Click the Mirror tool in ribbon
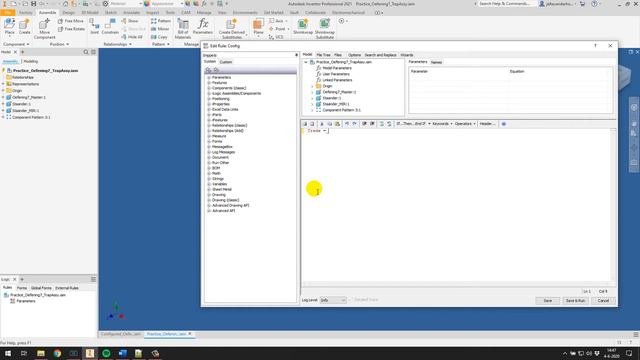This screenshot has height=360, width=640. click(160, 29)
